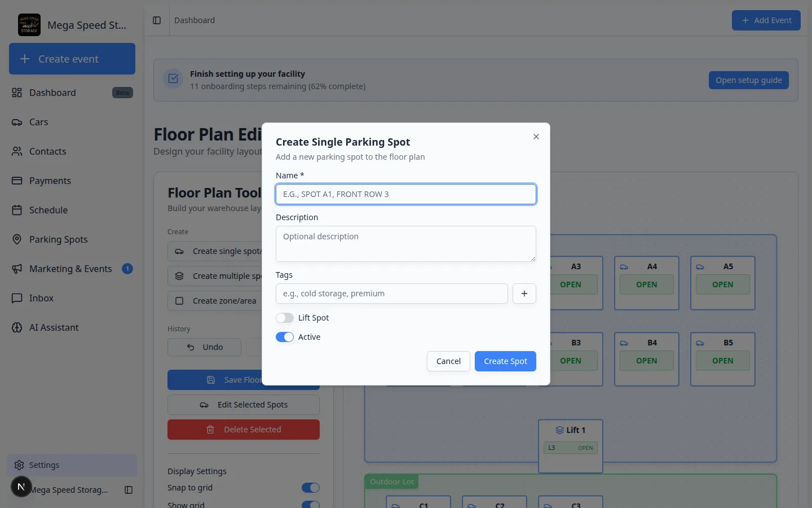Click the N avatar badge
The width and height of the screenshot is (812, 508).
[21, 487]
